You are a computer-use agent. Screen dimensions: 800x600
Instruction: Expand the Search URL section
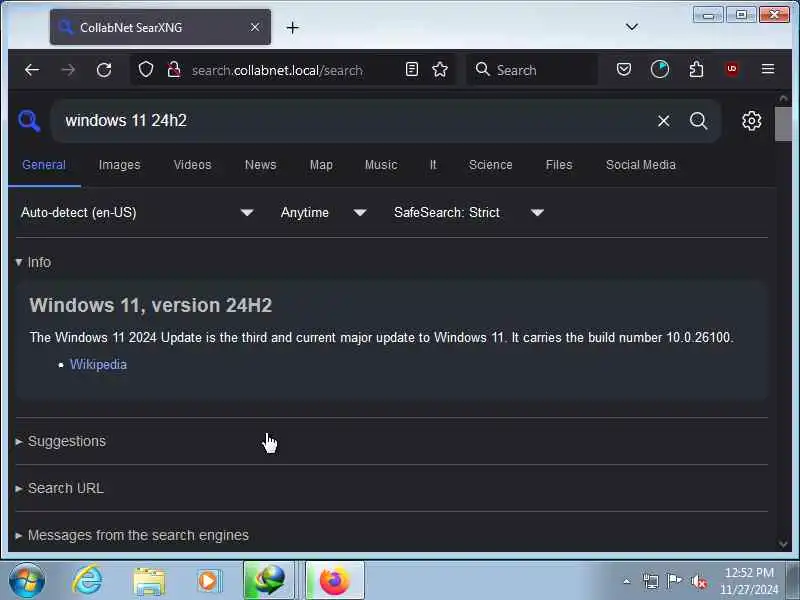60,488
